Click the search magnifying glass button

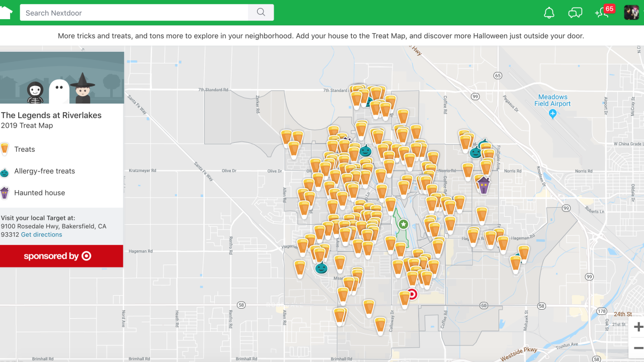coord(261,12)
